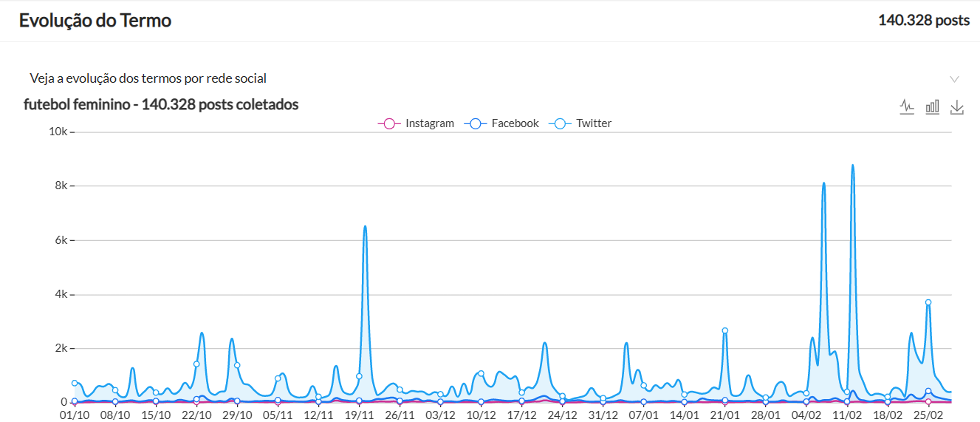980x422 pixels.
Task: Click the 'futebol feminino' chart title
Action: [161, 105]
